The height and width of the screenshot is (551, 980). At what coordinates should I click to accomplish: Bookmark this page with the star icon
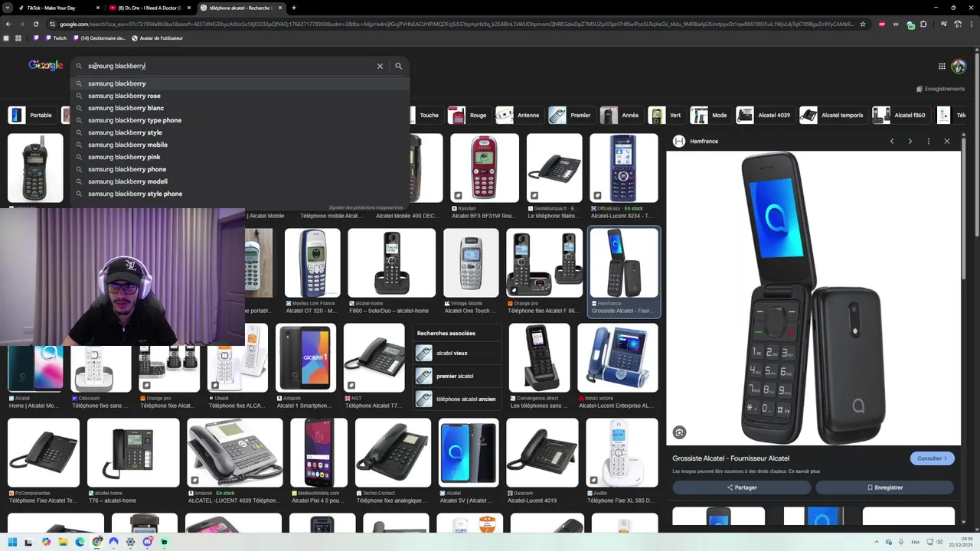(x=863, y=24)
